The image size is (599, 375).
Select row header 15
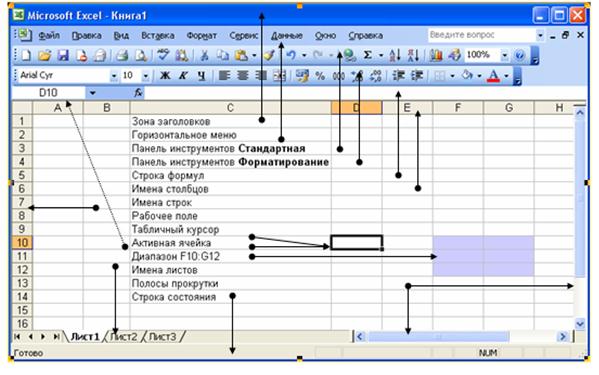click(22, 310)
